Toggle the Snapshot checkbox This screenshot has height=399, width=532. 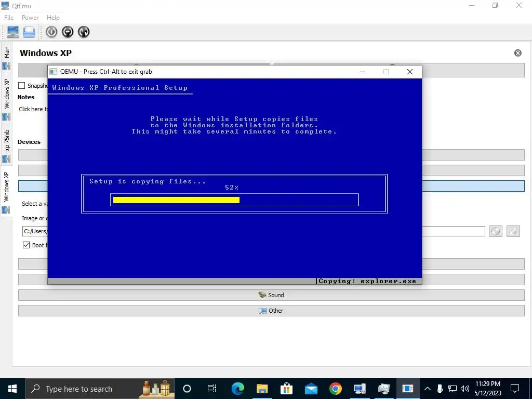point(22,86)
